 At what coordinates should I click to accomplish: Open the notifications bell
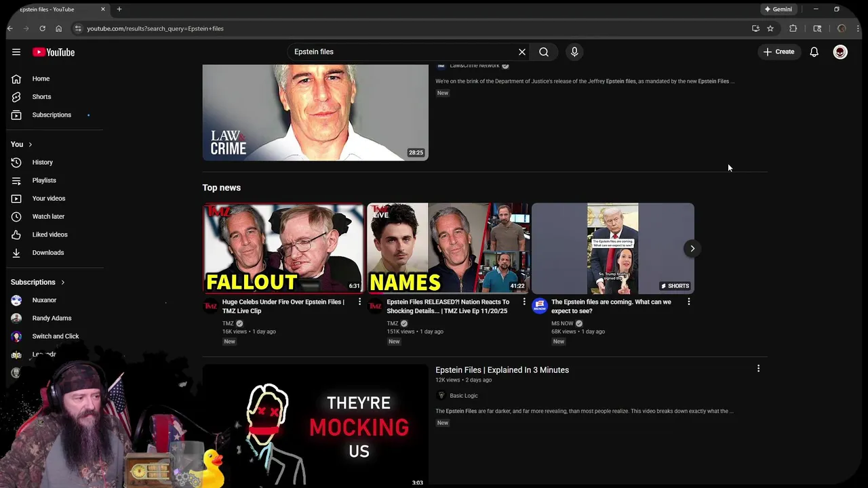(x=814, y=52)
